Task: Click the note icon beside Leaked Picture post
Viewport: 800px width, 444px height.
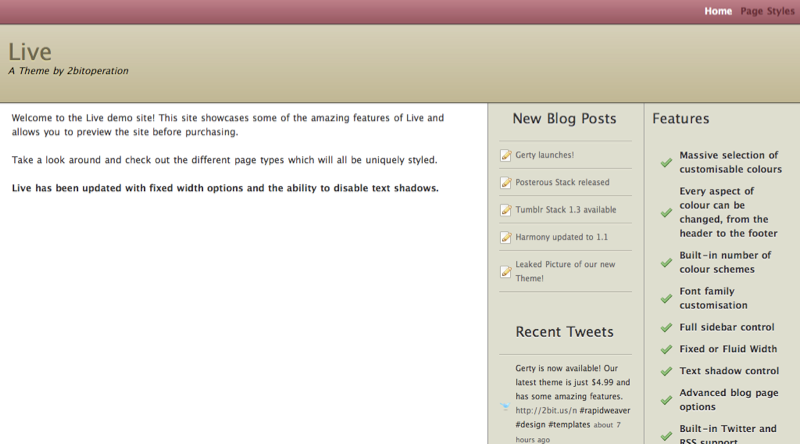Action: [506, 271]
